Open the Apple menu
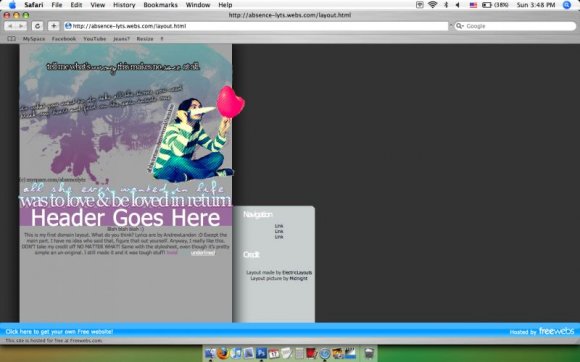Image resolution: width=580 pixels, height=362 pixels. (x=12, y=5)
